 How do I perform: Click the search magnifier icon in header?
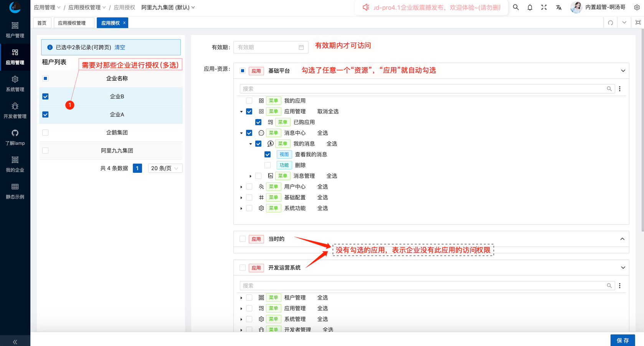tap(516, 7)
